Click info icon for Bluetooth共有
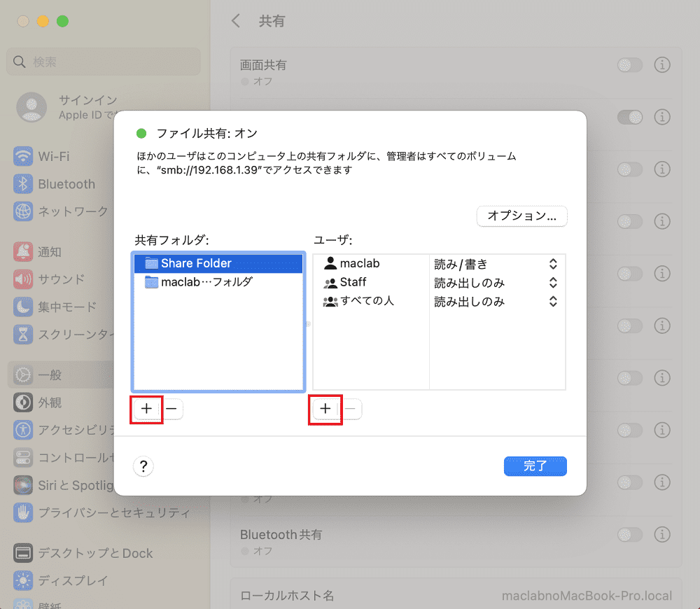 click(x=662, y=534)
